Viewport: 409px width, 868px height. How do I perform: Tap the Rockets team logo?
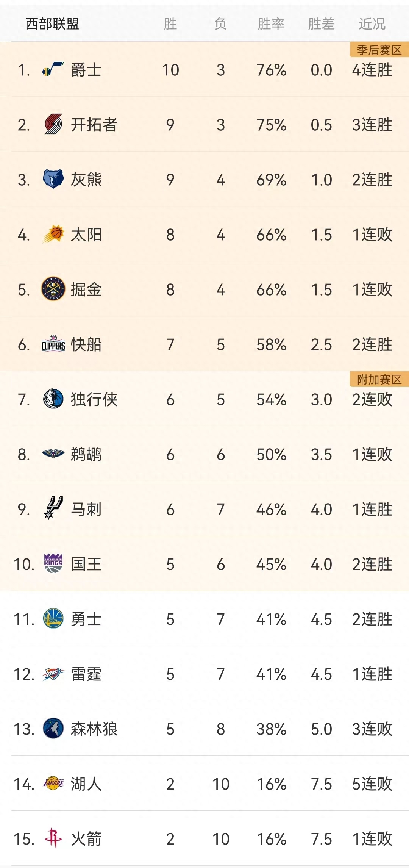[53, 838]
